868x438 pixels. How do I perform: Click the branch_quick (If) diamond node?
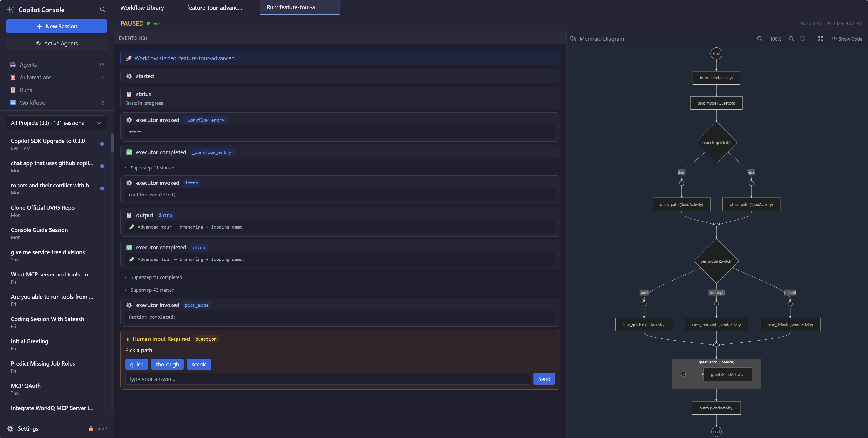716,143
